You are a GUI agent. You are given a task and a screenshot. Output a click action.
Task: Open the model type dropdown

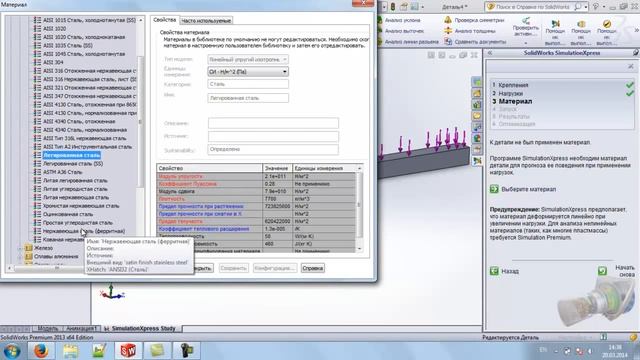[x=248, y=59]
